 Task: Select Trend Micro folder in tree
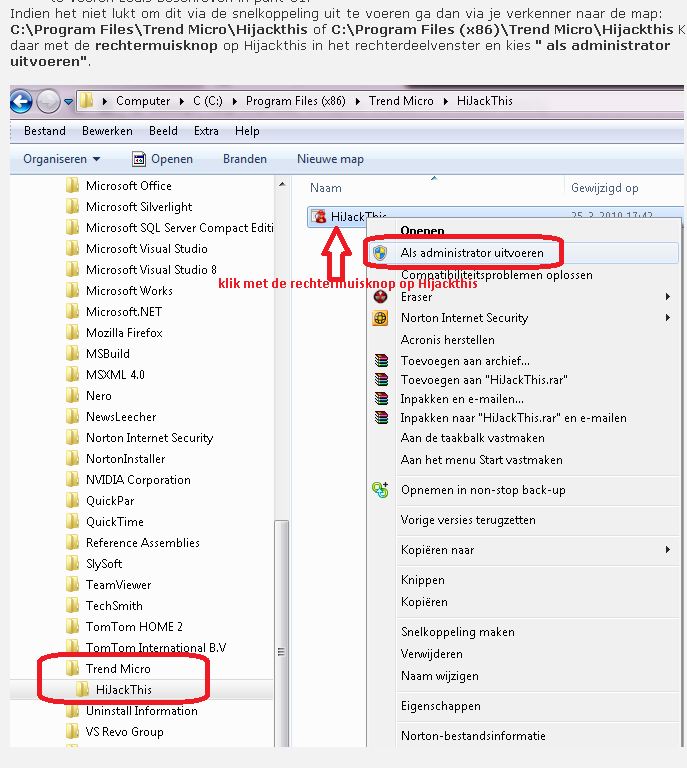[x=118, y=669]
